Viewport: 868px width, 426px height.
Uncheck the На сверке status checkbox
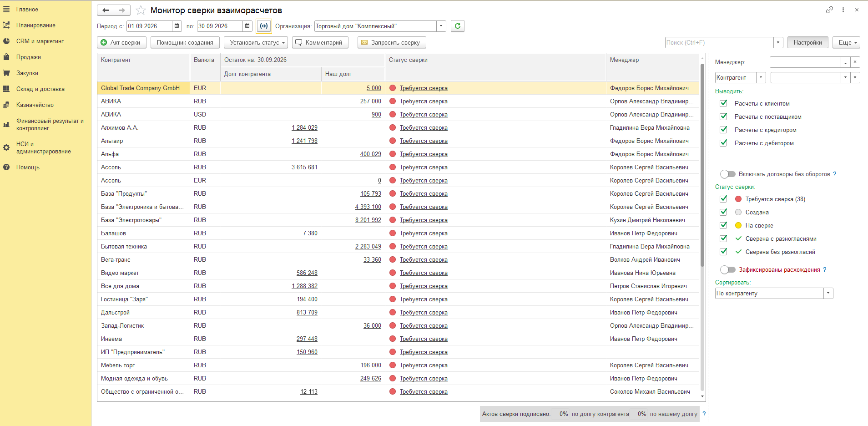723,225
